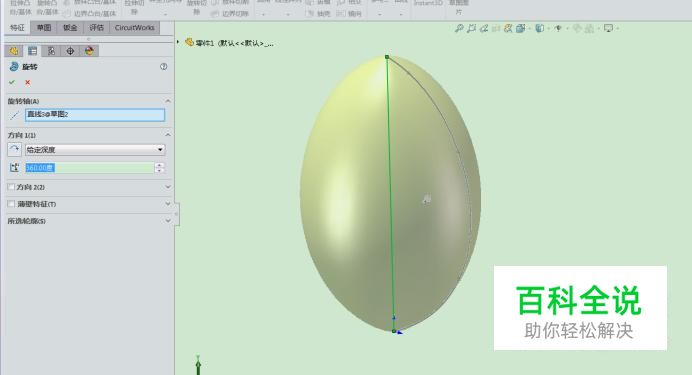
Task: Open the View Orientation cube icon
Action: (520, 28)
